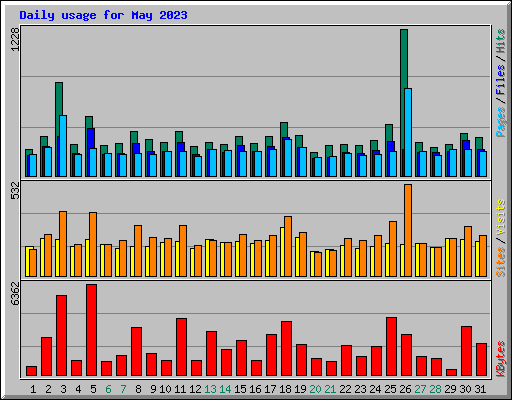Image resolution: width=512 pixels, height=400 pixels.
Task: Click the 6362 KBytes axis value
Action: pos(15,294)
